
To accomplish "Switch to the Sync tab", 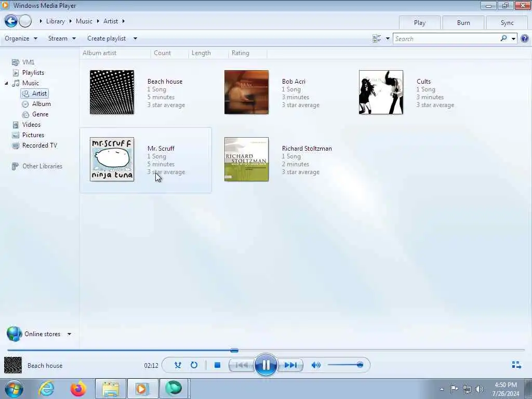I will click(x=507, y=23).
